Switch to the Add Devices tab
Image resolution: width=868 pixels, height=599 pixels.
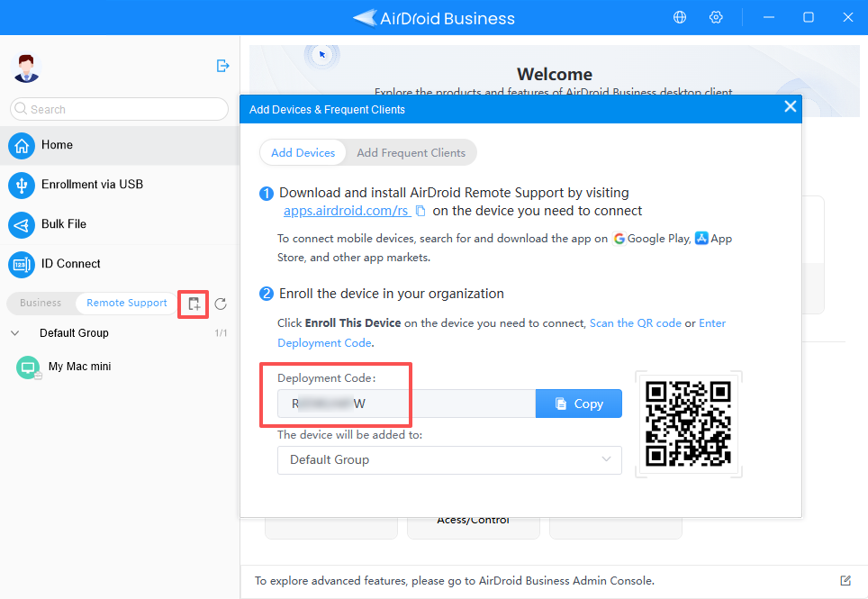303,153
